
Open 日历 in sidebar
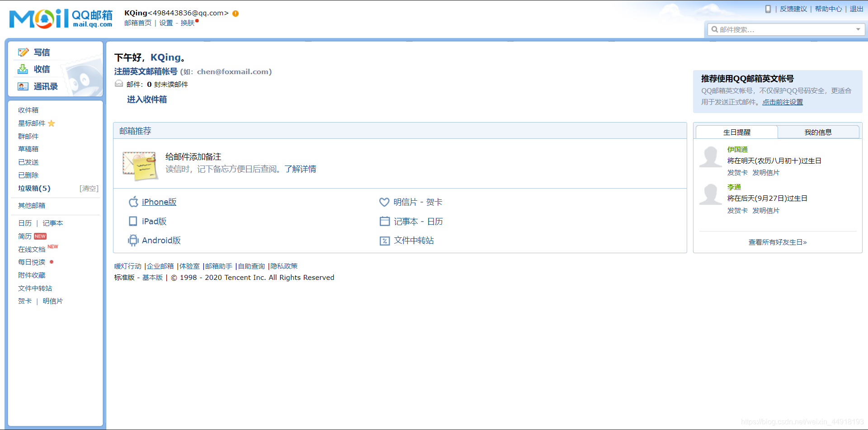pyautogui.click(x=25, y=223)
